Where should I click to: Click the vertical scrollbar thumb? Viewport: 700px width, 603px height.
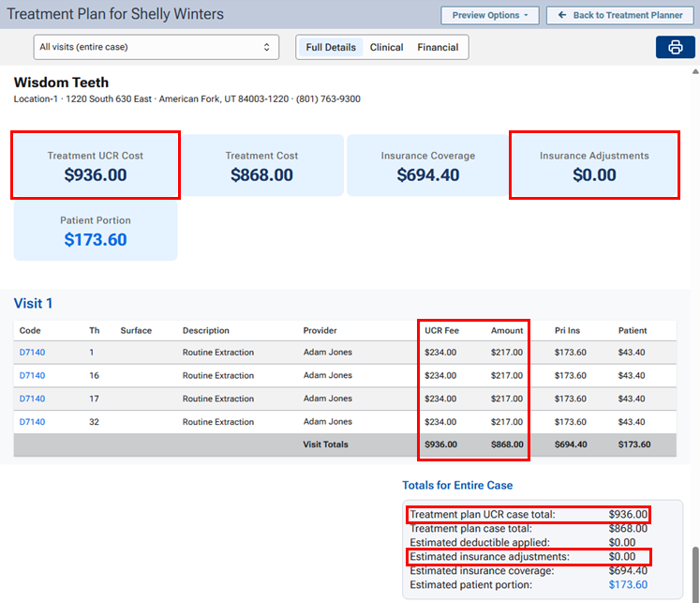[x=694, y=572]
